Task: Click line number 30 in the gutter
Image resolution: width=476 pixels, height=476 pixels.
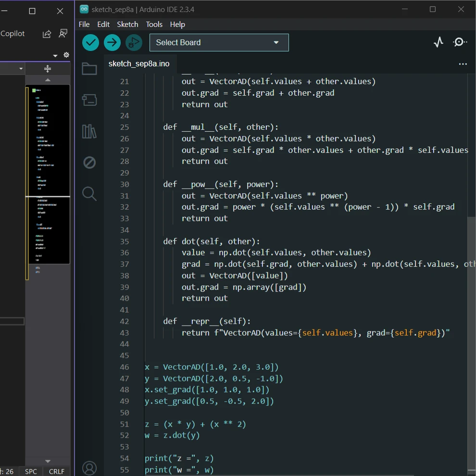Action: coord(125,184)
